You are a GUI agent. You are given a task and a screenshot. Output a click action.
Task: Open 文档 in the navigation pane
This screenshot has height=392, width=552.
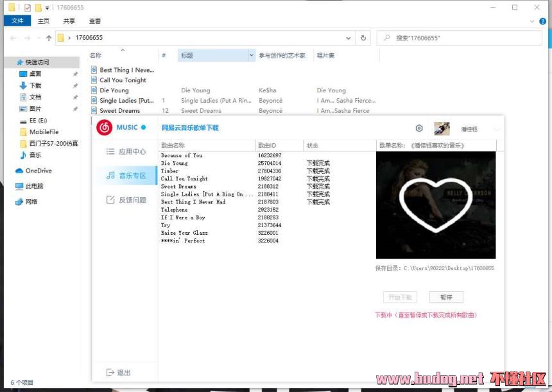click(35, 97)
